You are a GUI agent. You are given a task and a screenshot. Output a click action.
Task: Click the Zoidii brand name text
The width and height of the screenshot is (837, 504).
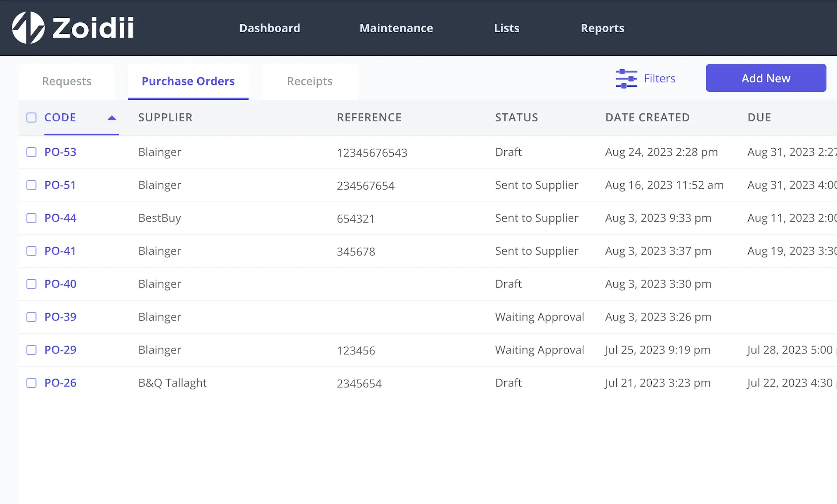point(93,28)
